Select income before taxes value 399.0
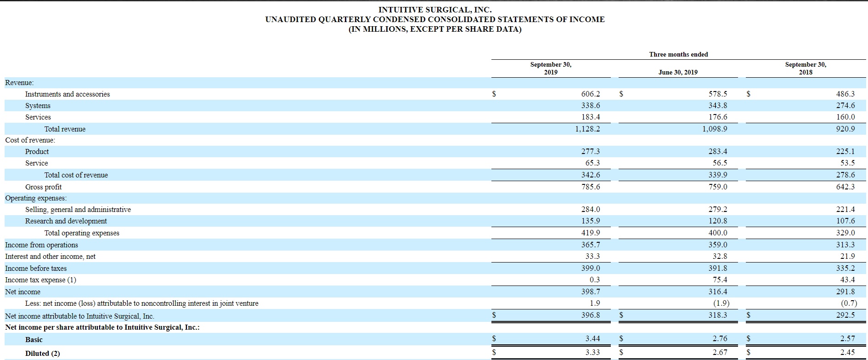This screenshot has width=868, height=360. (591, 268)
